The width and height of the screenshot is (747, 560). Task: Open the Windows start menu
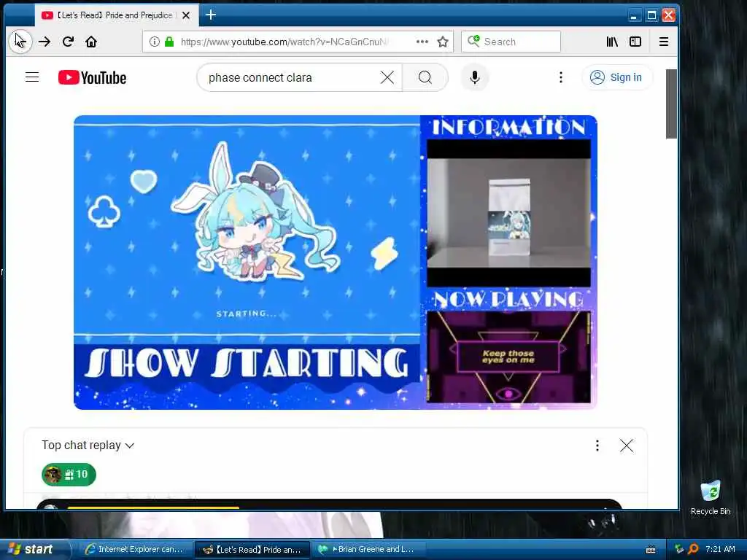(x=34, y=549)
